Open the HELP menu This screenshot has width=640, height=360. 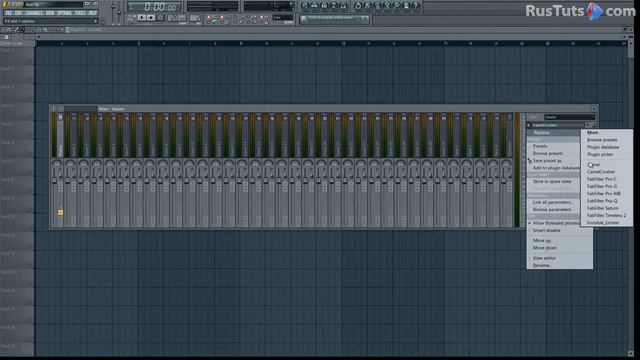click(x=93, y=13)
